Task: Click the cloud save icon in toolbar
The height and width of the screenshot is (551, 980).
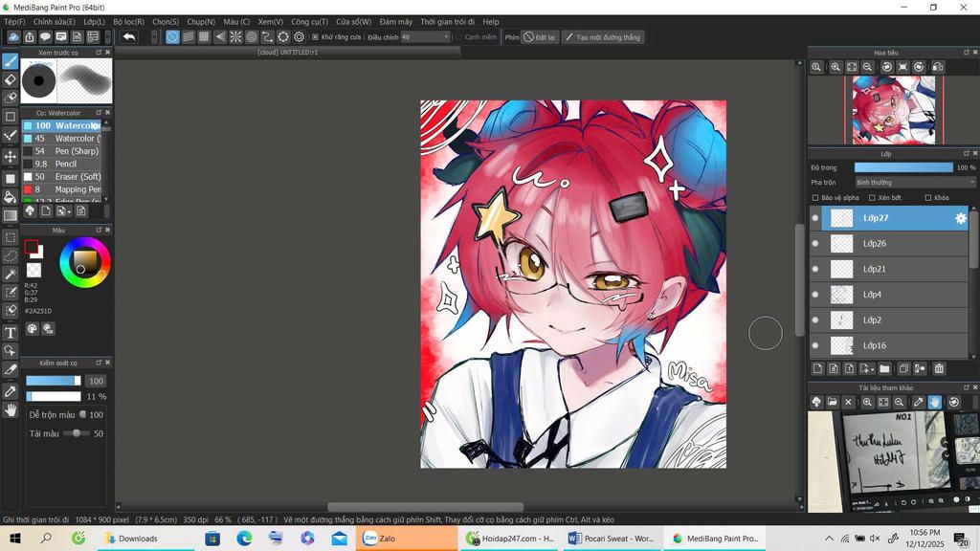Action: (x=13, y=37)
